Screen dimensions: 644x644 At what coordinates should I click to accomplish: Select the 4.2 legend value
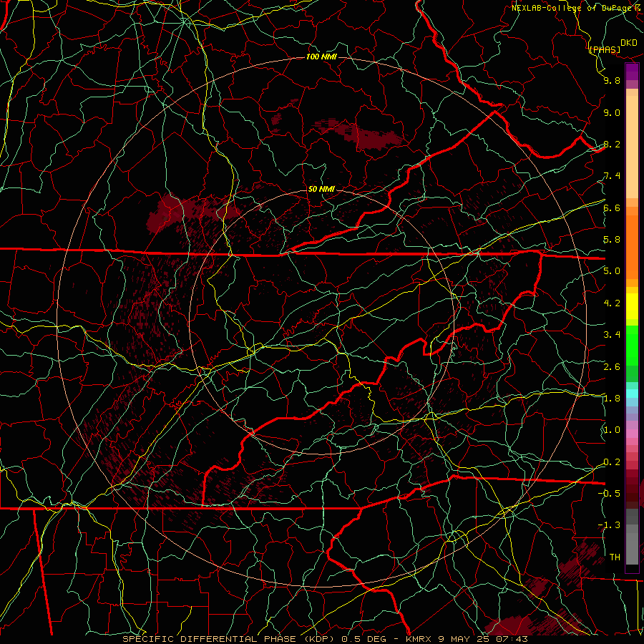612,303
